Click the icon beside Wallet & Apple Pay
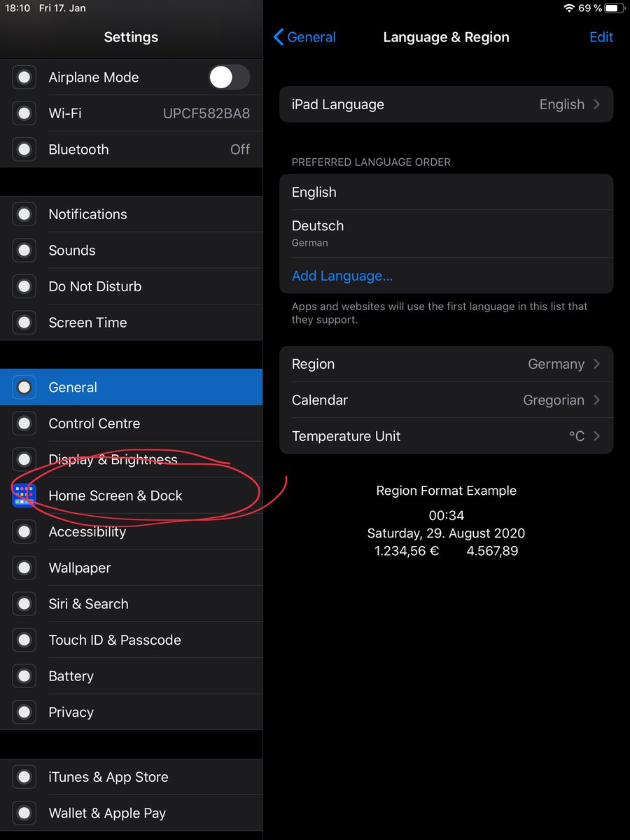Image resolution: width=630 pixels, height=840 pixels. tap(24, 813)
